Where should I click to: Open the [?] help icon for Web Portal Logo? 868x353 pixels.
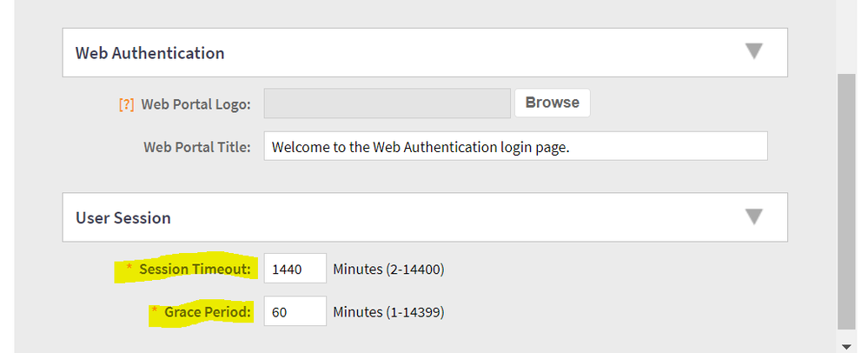126,103
